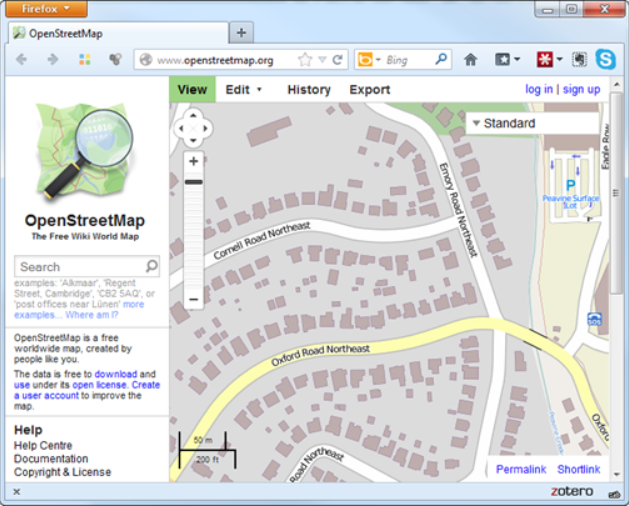
Task: Click the Shortlink link
Action: (578, 469)
